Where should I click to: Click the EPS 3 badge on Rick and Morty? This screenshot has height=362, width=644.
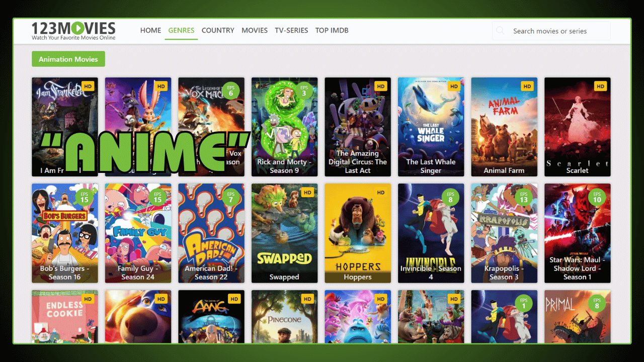[x=304, y=91]
